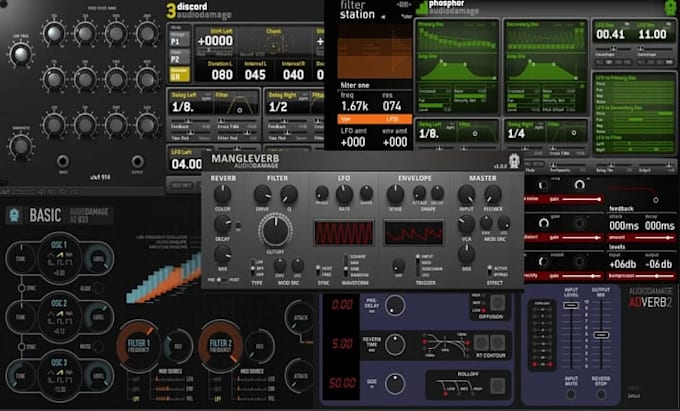This screenshot has height=411, width=680.
Task: Click the OSC 2 LEVEL knob in Basic
Action: (98, 317)
